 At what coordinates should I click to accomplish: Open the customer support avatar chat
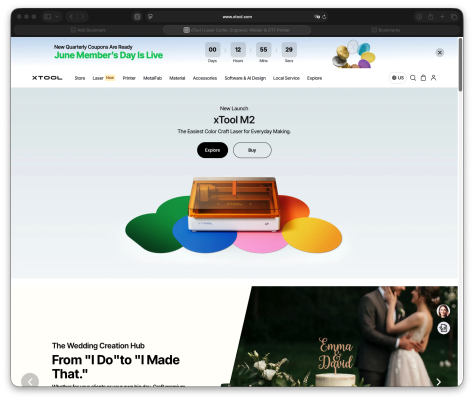point(443,311)
